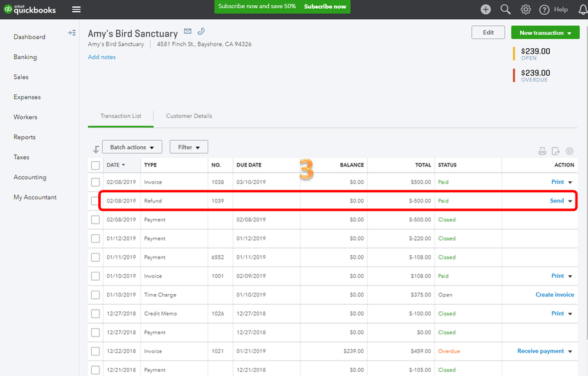Viewport: 588px width, 376px height.
Task: Check the box for Invoice 1038
Action: [x=95, y=182]
